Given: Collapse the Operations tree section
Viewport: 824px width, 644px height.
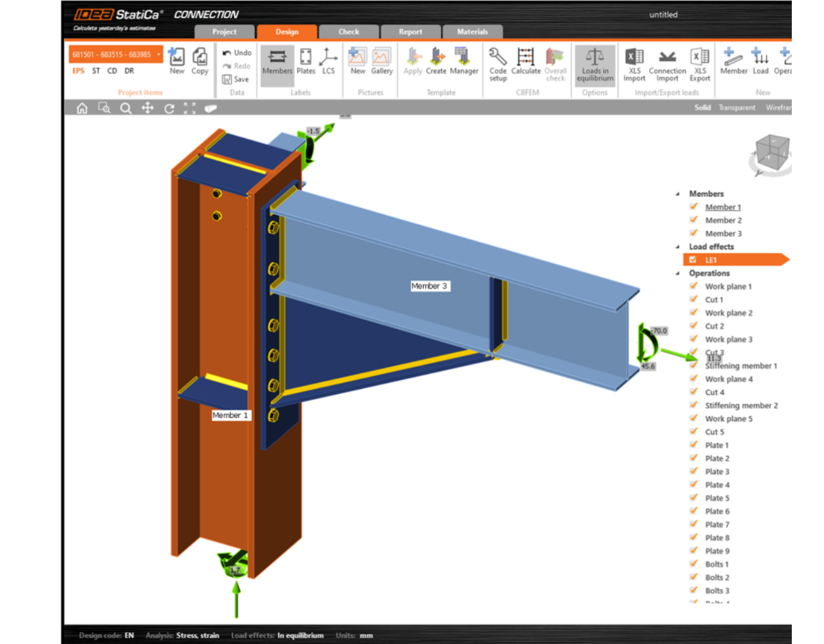Looking at the screenshot, I should pos(677,273).
